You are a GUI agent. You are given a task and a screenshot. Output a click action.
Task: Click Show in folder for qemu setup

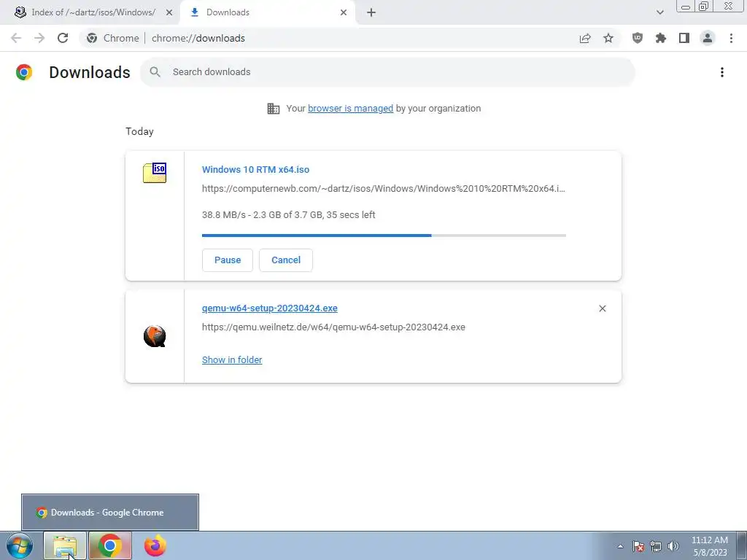pos(232,360)
